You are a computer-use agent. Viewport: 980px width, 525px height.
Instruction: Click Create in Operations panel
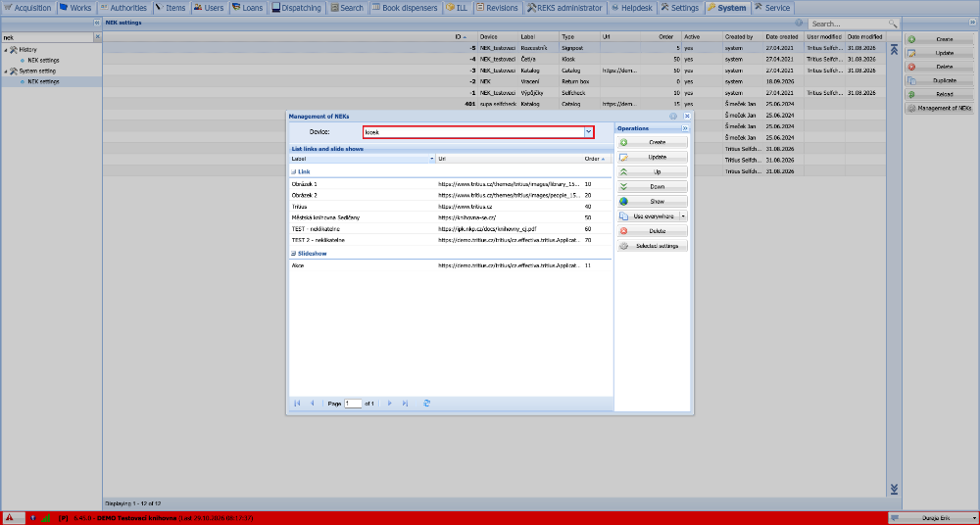[x=653, y=142]
